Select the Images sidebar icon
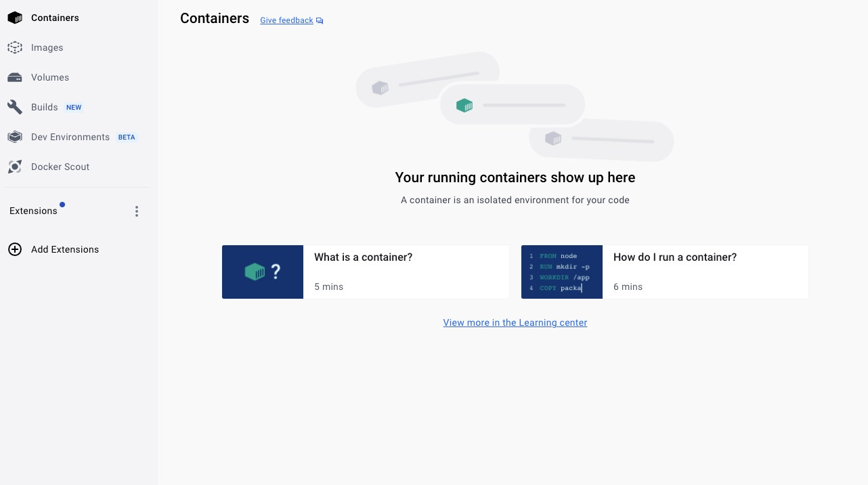 tap(15, 47)
